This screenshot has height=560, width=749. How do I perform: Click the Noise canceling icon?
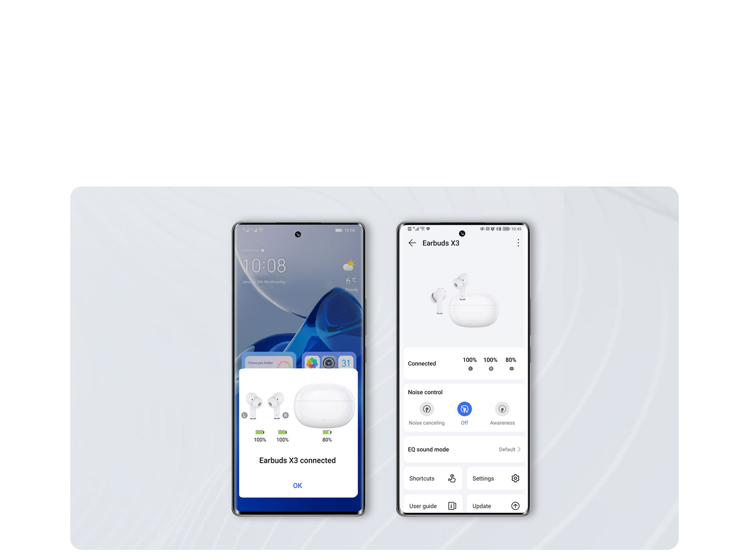425,409
